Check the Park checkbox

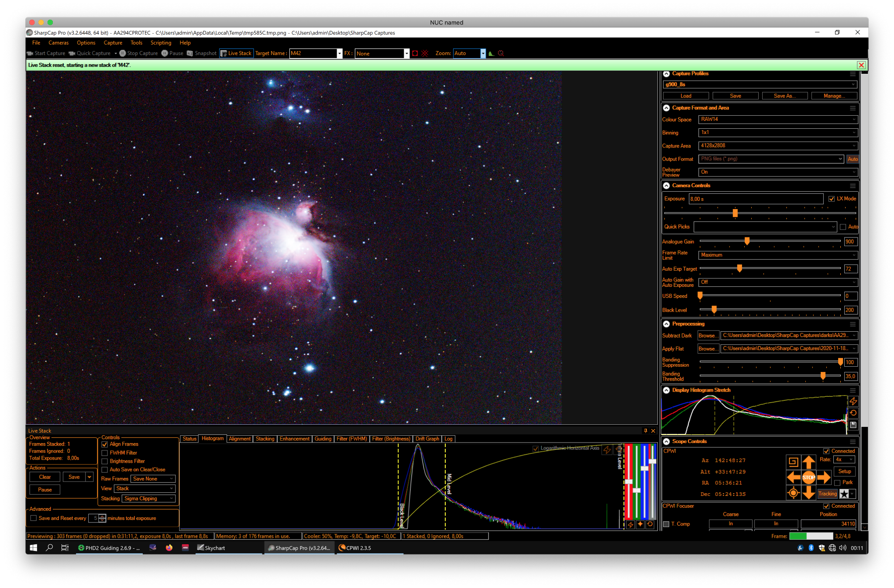click(837, 483)
